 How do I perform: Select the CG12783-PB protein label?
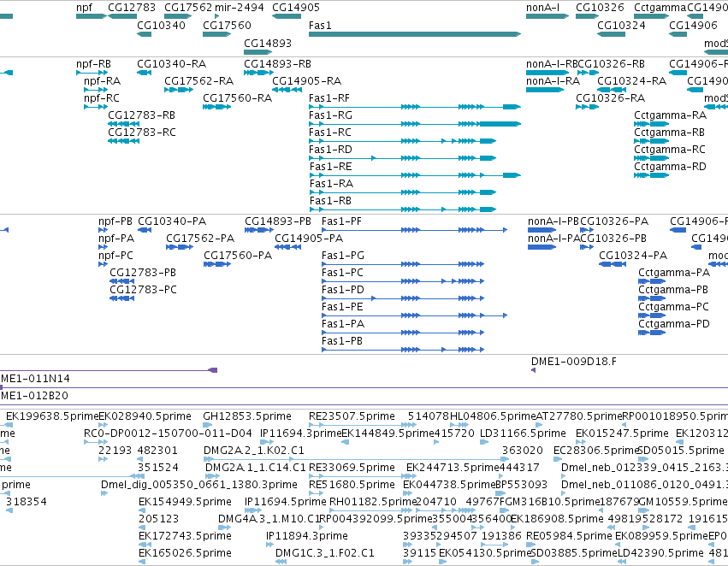143,273
